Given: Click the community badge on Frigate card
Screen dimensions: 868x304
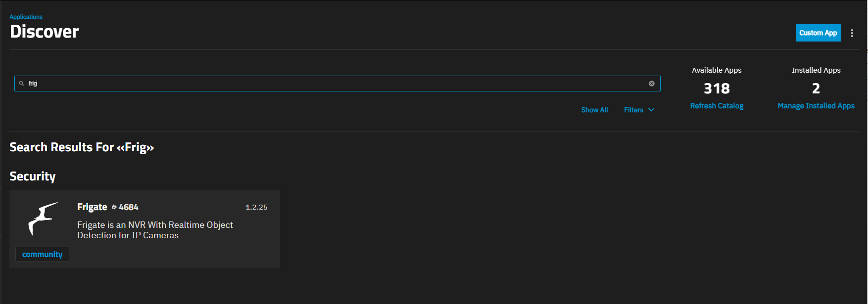Looking at the screenshot, I should 42,254.
